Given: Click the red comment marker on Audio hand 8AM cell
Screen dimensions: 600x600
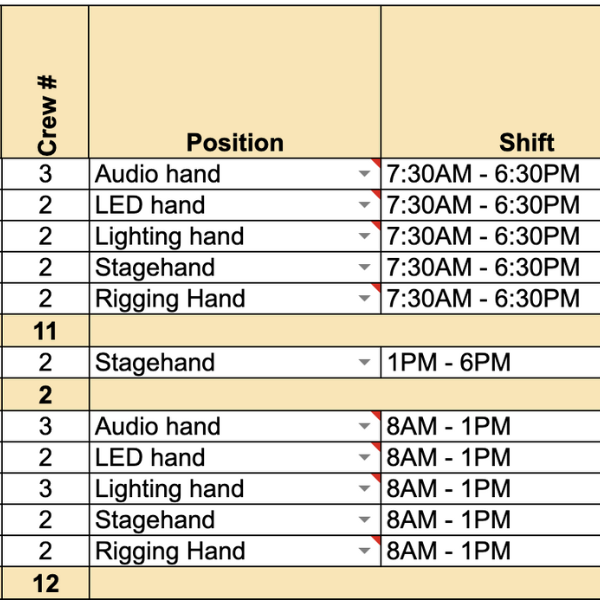Looking at the screenshot, I should (x=376, y=416).
